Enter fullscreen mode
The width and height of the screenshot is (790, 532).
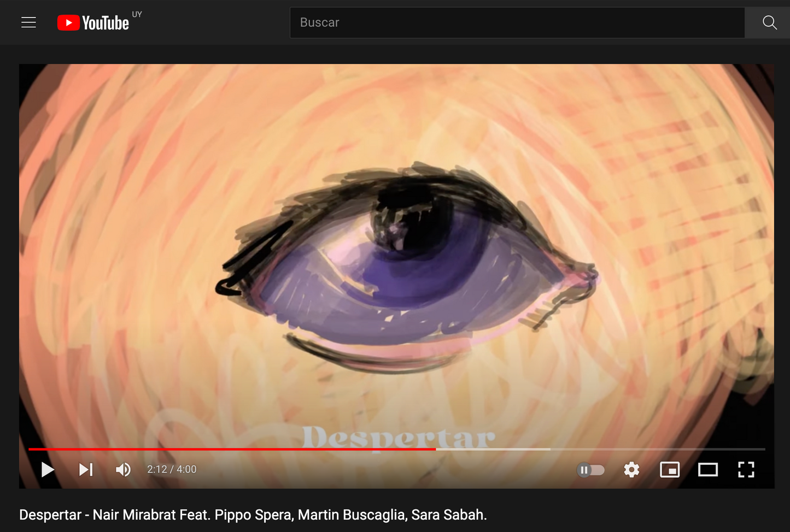[x=746, y=470]
